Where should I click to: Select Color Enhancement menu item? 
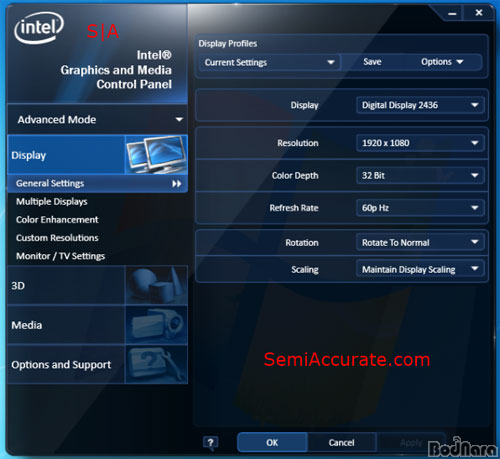click(x=57, y=220)
